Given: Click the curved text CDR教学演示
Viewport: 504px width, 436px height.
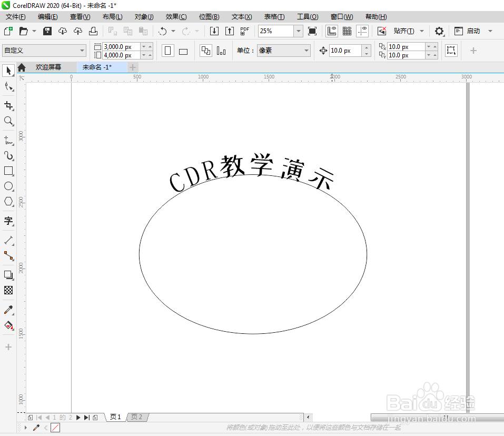Looking at the screenshot, I should click(x=251, y=172).
